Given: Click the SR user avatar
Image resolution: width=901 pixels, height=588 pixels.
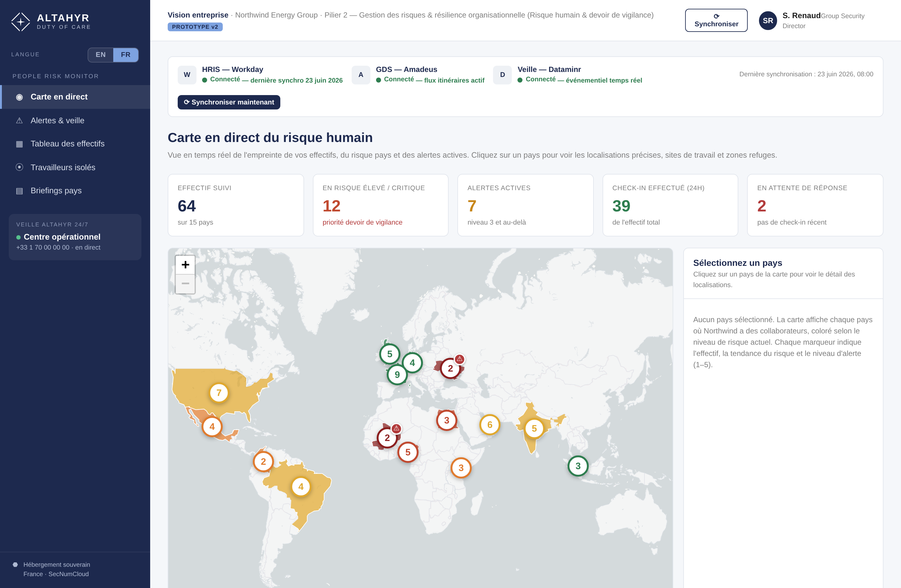Looking at the screenshot, I should [768, 20].
